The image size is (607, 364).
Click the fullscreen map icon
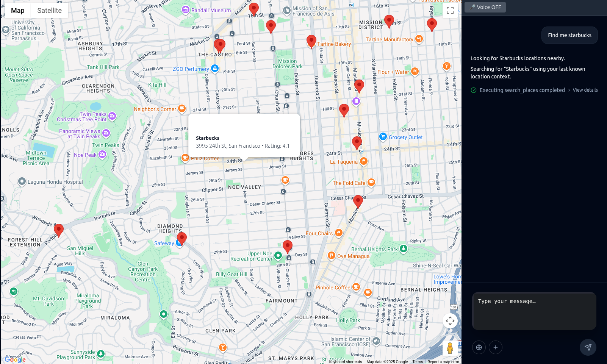pos(450,10)
